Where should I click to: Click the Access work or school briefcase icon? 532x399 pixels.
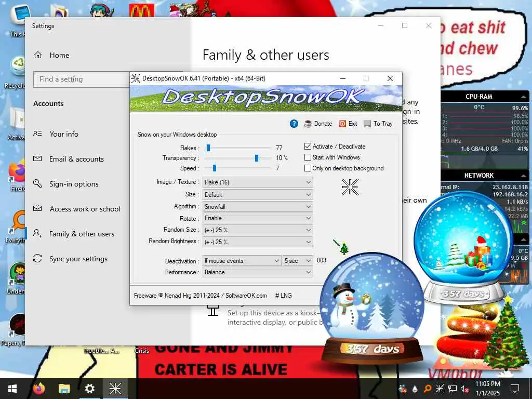pyautogui.click(x=37, y=208)
